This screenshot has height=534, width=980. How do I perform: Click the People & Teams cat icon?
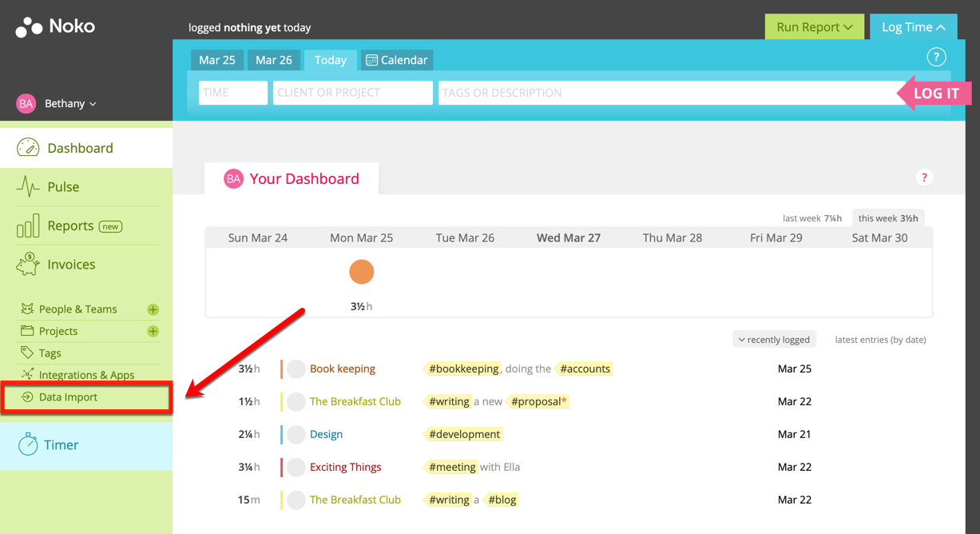pyautogui.click(x=27, y=309)
